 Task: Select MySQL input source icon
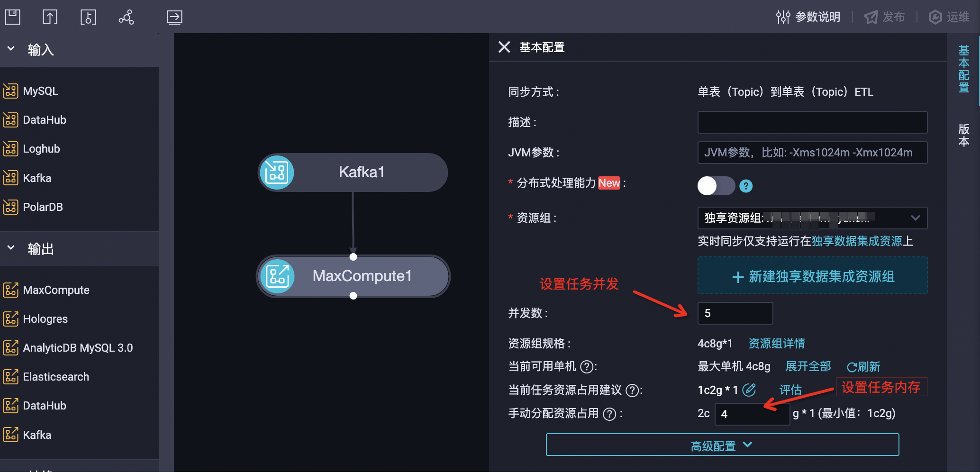click(x=10, y=91)
